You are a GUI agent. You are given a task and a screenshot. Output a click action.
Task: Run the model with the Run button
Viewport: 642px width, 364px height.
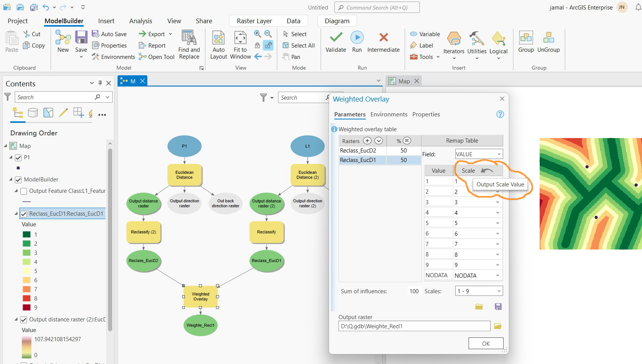click(x=357, y=41)
